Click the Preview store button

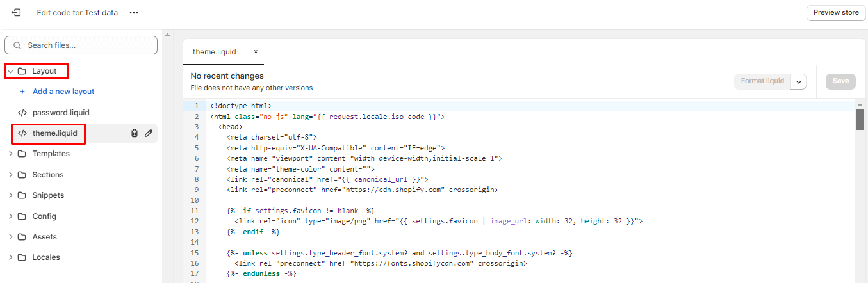(x=835, y=13)
